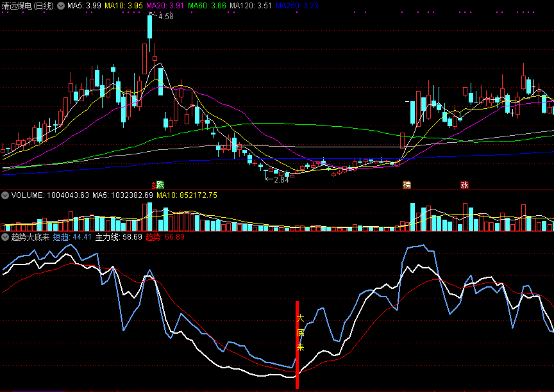The height and width of the screenshot is (392, 554).
Task: Click the tallest cyan volume bar in the rally after 榜
Action: click(x=412, y=217)
